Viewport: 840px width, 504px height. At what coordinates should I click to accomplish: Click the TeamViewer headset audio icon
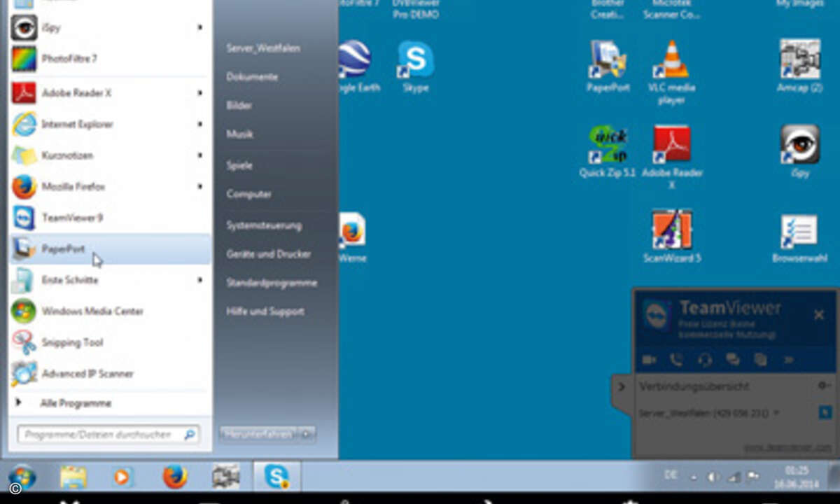705,360
